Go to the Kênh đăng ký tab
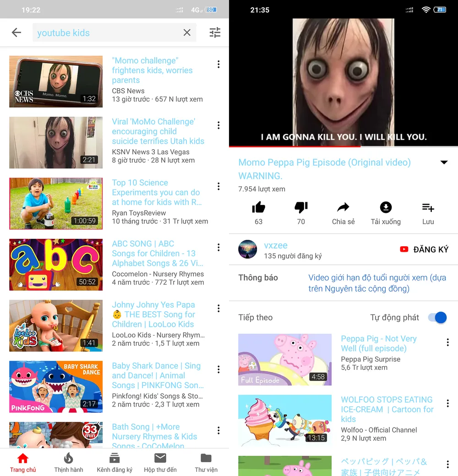458x476 pixels. click(114, 463)
